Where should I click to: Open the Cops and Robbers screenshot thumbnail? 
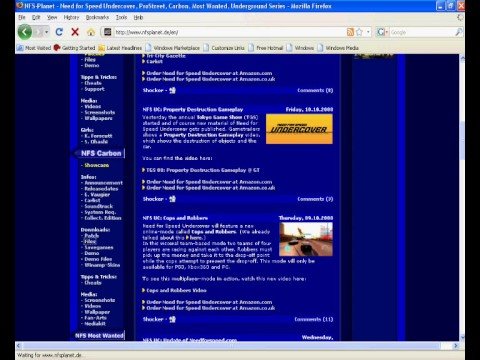click(x=306, y=239)
